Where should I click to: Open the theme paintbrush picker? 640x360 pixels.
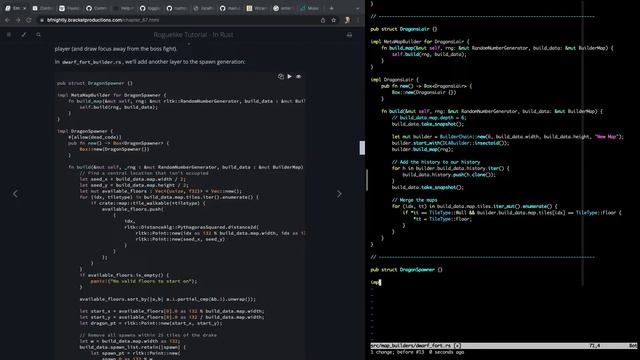pos(24,35)
